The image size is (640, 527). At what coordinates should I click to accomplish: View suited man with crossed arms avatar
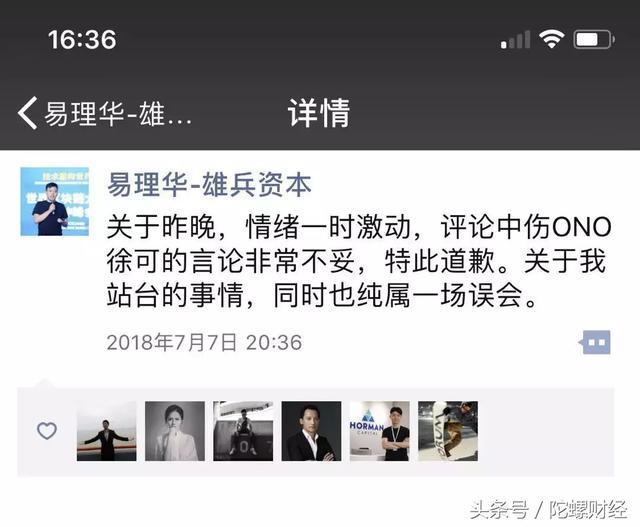311,431
